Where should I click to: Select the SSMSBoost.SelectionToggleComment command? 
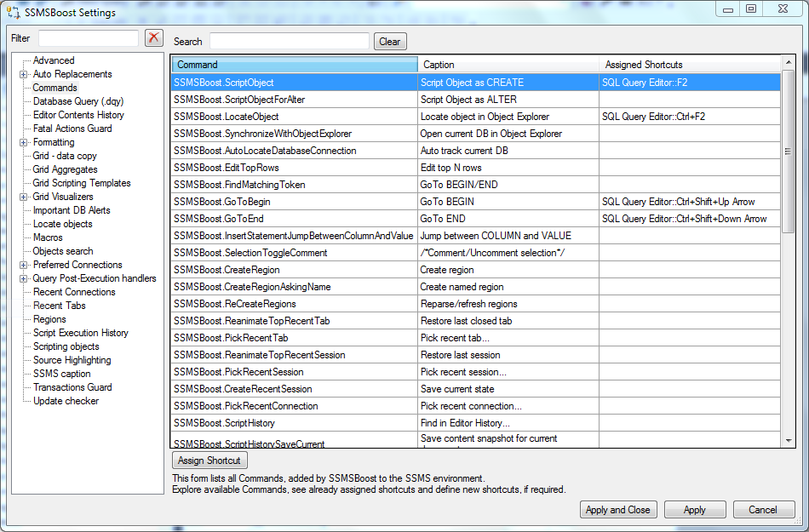(x=476, y=253)
